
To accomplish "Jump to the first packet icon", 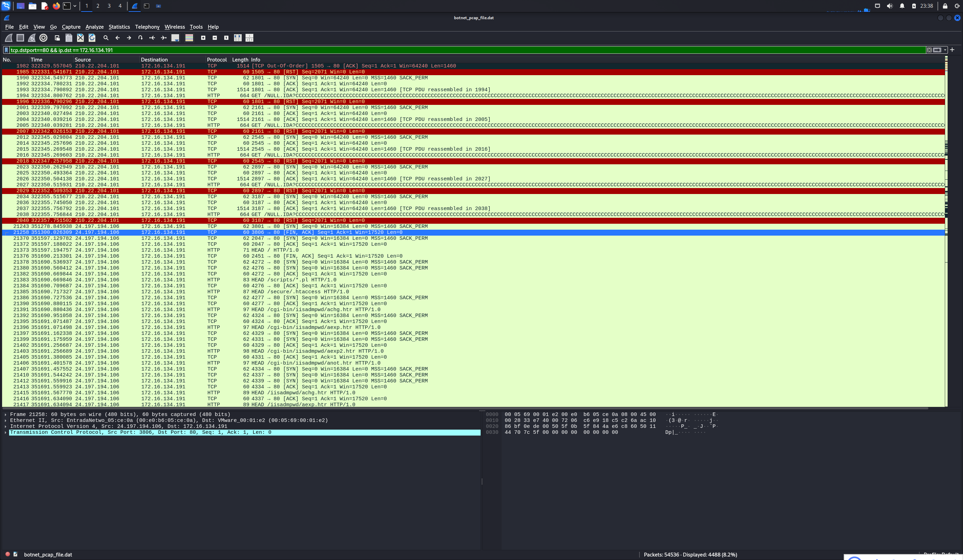I will click(152, 37).
